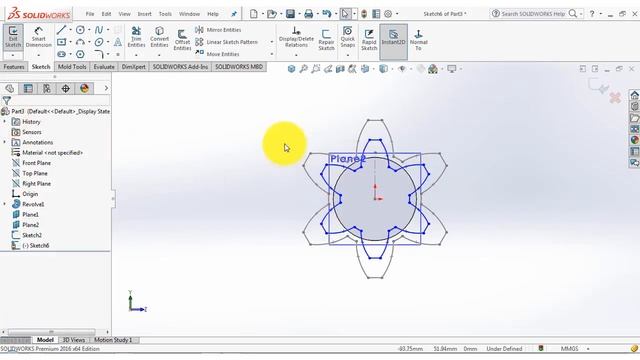Open the Linear Sketch Pattern dropdown arrow
Screen dimensions: 640x360
[272, 42]
